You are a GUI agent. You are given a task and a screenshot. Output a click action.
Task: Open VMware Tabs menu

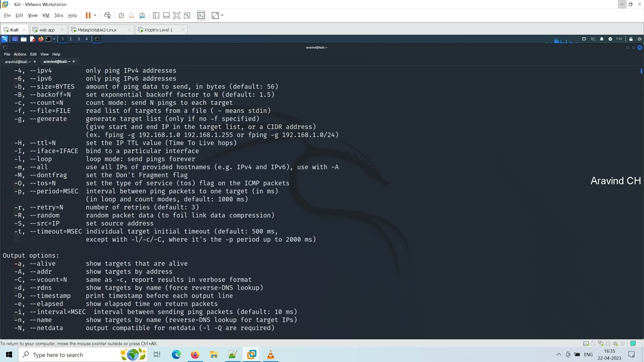58,16
